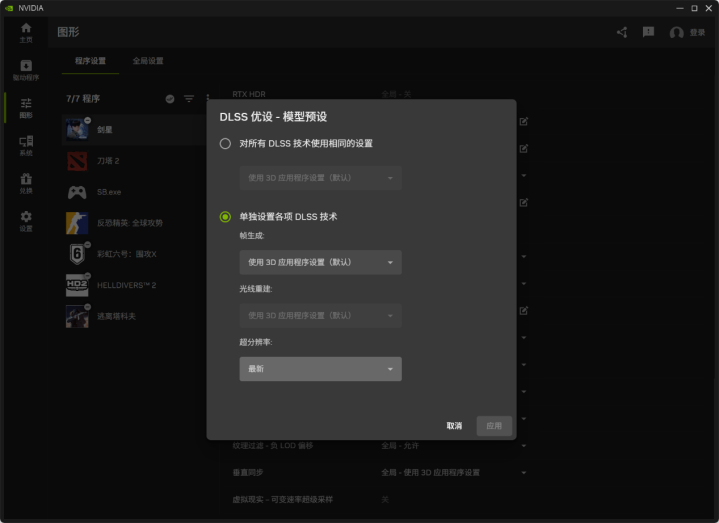The width and height of the screenshot is (719, 523).
Task: Click the 7/7 程序 list header
Action: [x=83, y=99]
